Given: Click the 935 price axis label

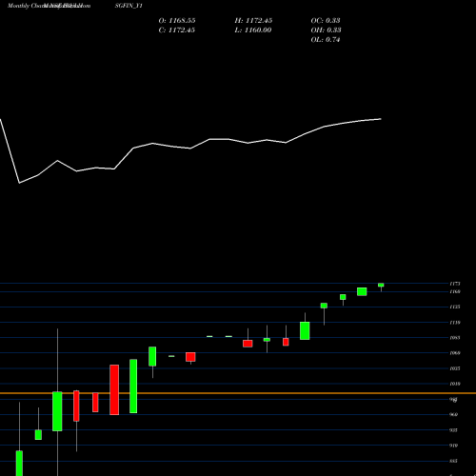Looking at the screenshot, I should [x=454, y=430].
